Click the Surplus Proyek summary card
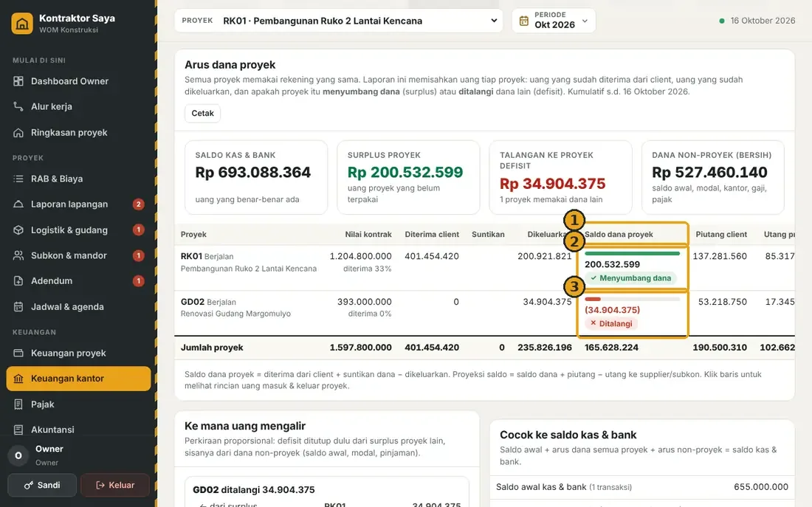 click(x=409, y=177)
